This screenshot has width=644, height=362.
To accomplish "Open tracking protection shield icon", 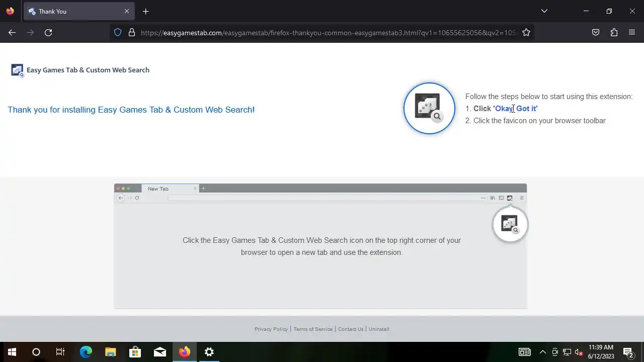I will point(118,32).
